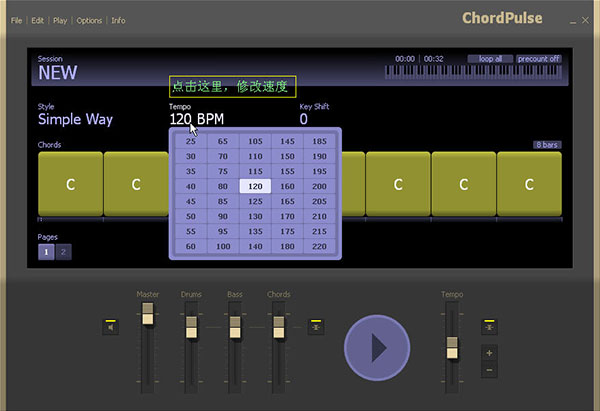600x411 pixels.
Task: Select tempo 170 in the grid
Action: pyautogui.click(x=287, y=216)
